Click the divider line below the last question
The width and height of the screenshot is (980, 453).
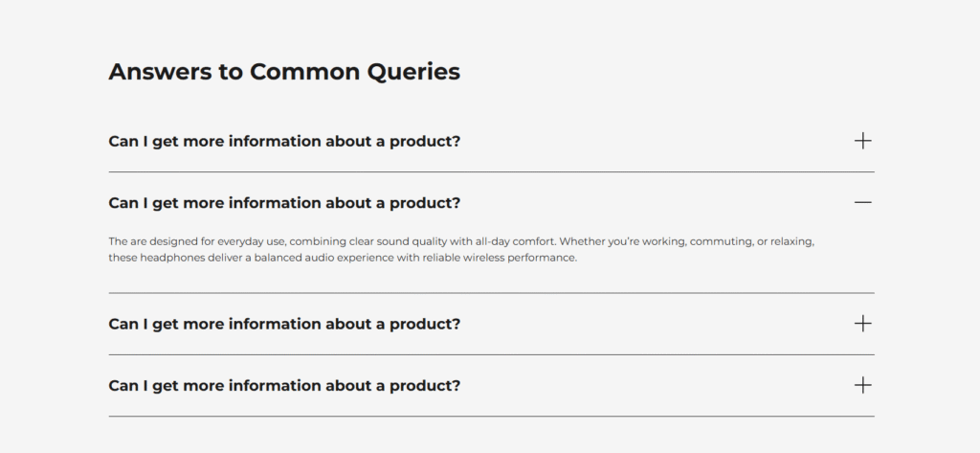(491, 417)
